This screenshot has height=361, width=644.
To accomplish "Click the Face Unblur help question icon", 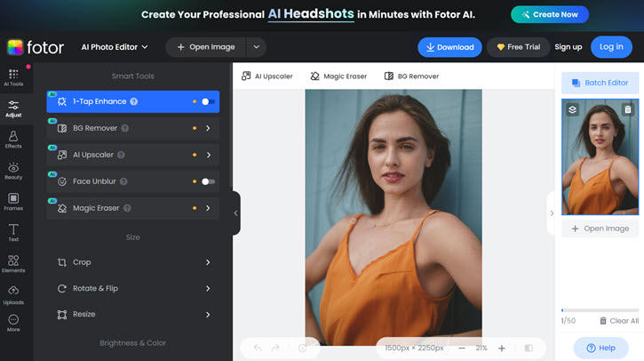I will [123, 181].
